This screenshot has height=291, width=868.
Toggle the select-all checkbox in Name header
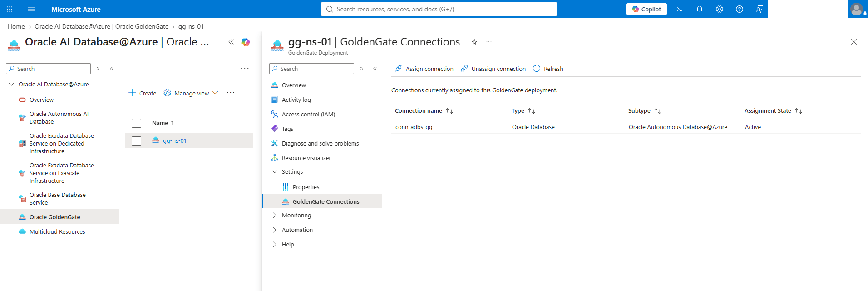point(136,123)
